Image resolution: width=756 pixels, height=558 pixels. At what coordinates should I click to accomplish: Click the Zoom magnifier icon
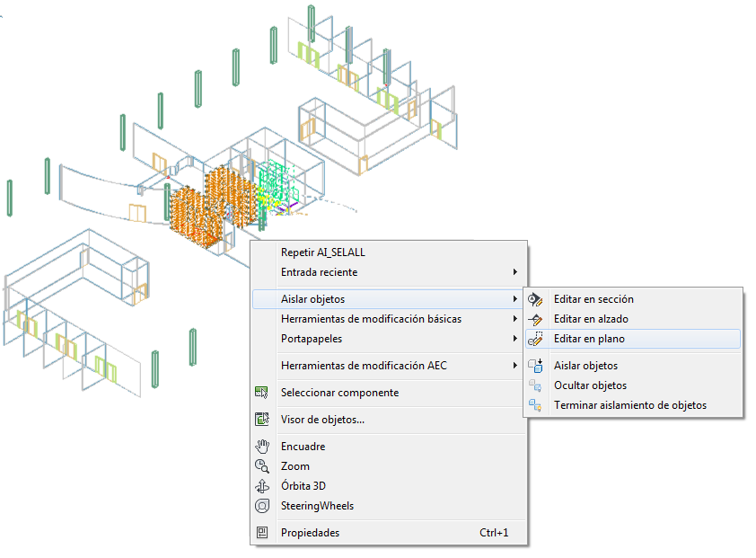click(262, 466)
